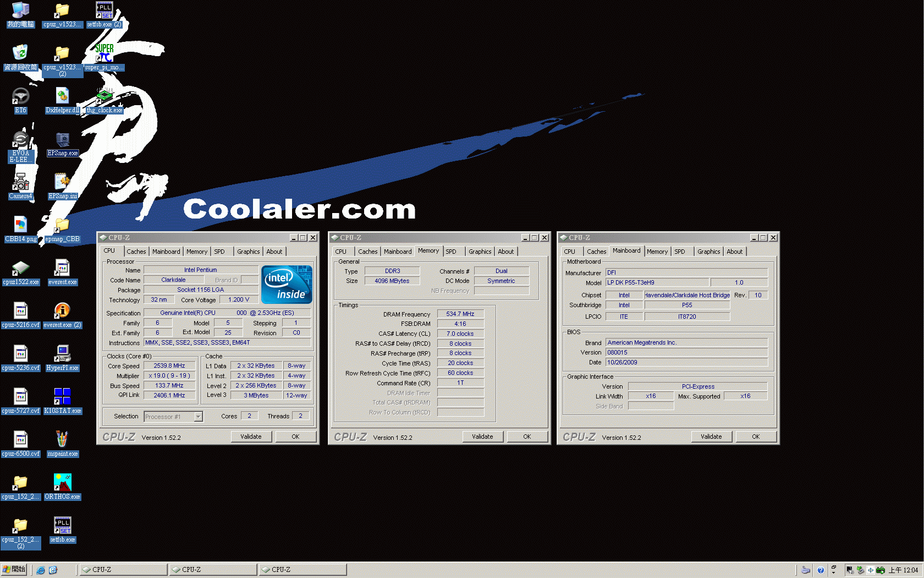This screenshot has height=578, width=924.
Task: Launch everest.exe (2) desktop icon
Action: [62, 315]
